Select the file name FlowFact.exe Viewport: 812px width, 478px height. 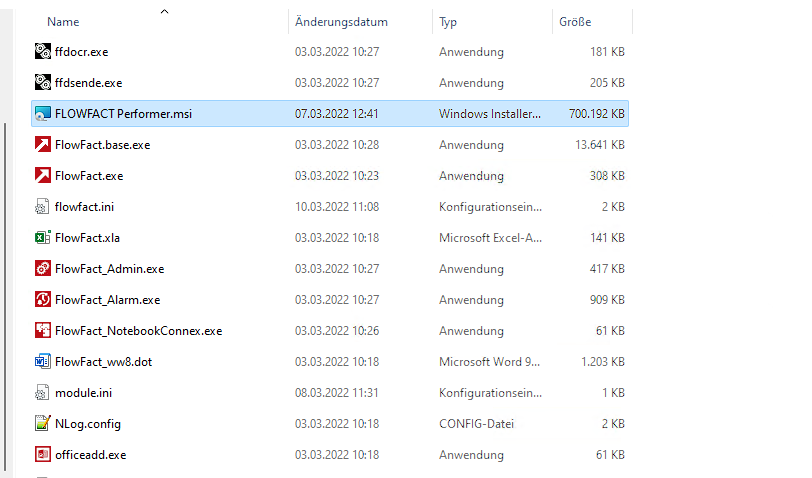(89, 176)
